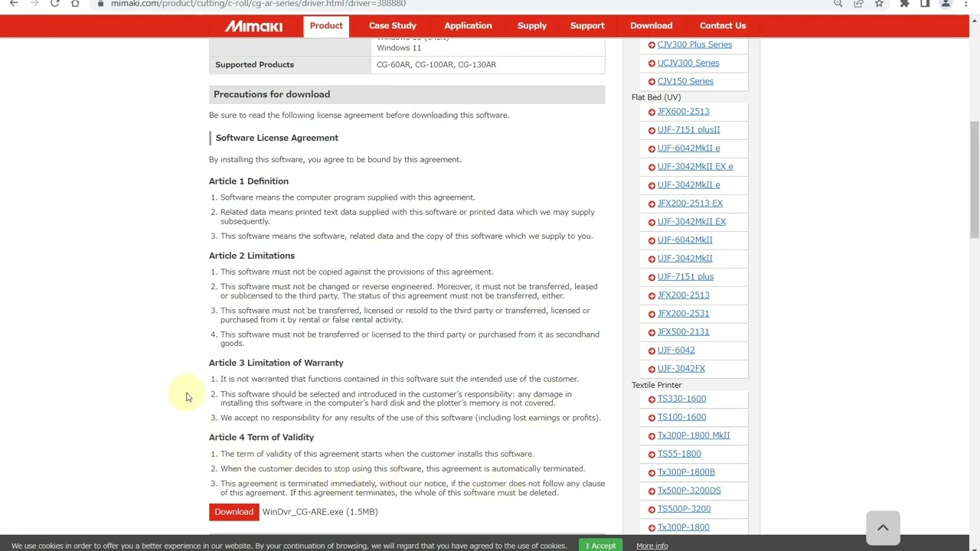
Task: Open the JFX600-2513 link
Action: tap(683, 111)
